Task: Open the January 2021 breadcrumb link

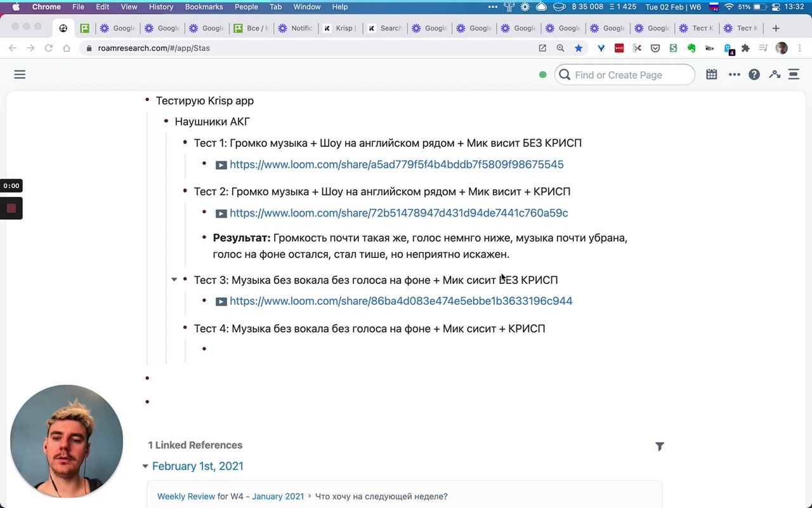Action: (x=278, y=497)
